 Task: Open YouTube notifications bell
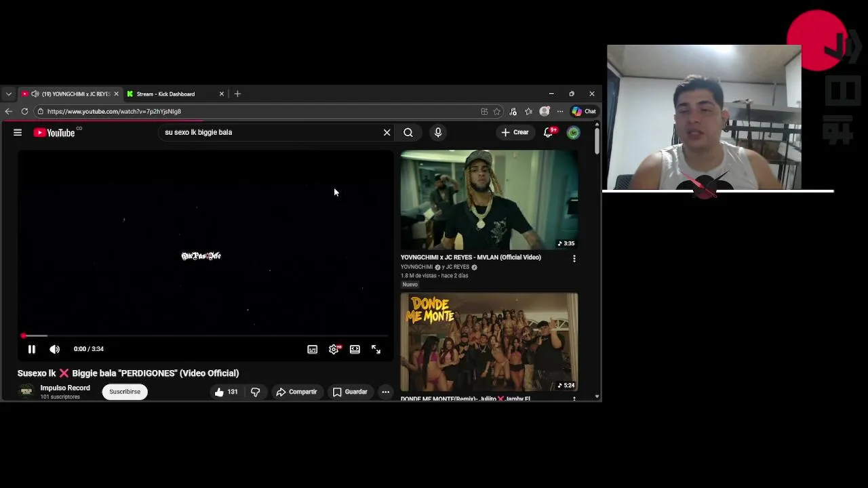coord(549,133)
